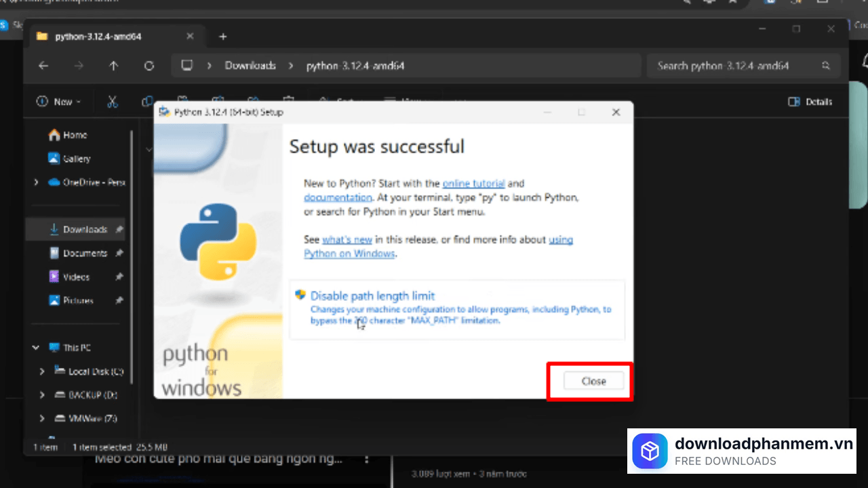Add a new File Explorer tab
Image resolution: width=868 pixels, height=488 pixels.
pyautogui.click(x=223, y=37)
